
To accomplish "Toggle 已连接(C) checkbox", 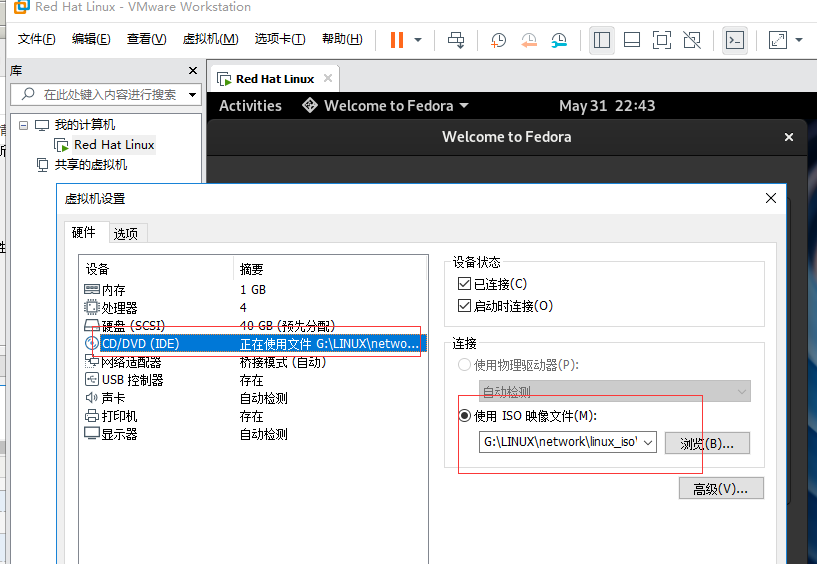I will pos(464,284).
